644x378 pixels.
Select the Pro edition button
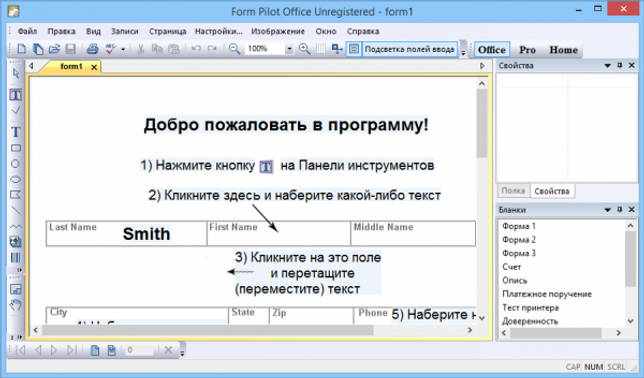527,50
